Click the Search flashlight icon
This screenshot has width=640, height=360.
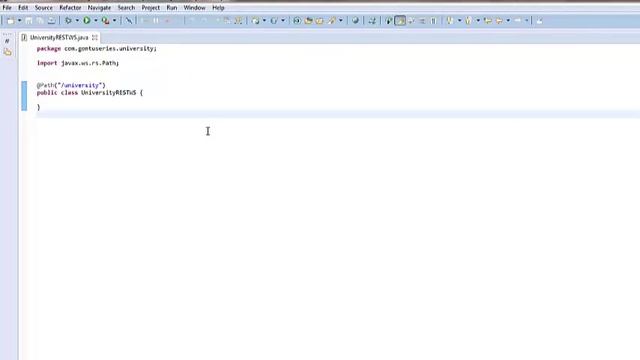[331, 20]
